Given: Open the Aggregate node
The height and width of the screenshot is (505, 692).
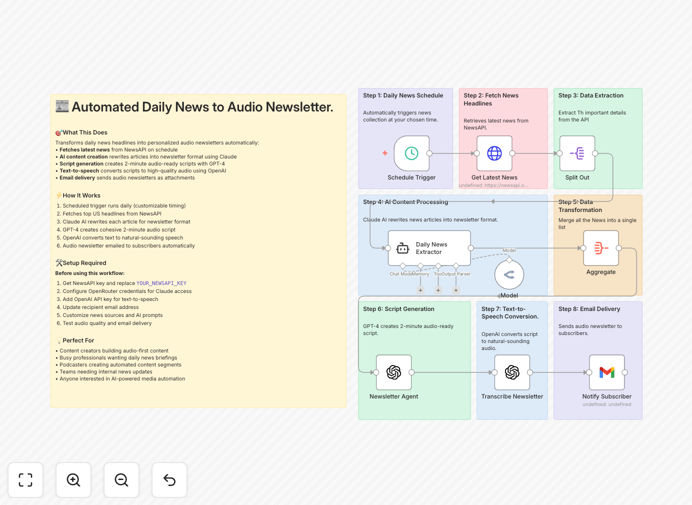Looking at the screenshot, I should (x=601, y=248).
